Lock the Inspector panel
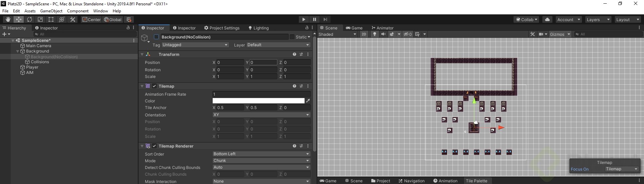The width and height of the screenshot is (644, 184). (307, 28)
